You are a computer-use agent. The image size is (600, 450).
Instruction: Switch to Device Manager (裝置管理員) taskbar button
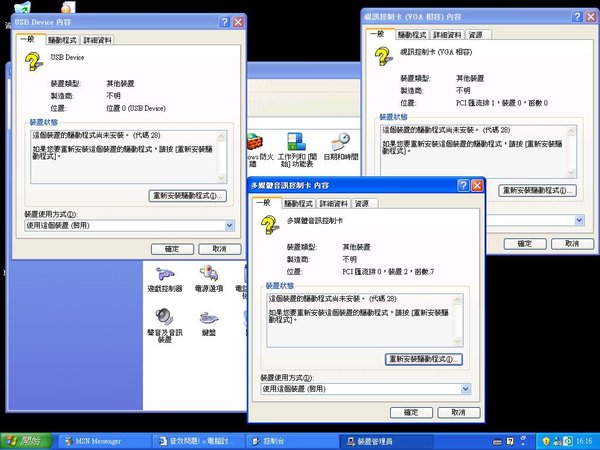click(x=386, y=441)
